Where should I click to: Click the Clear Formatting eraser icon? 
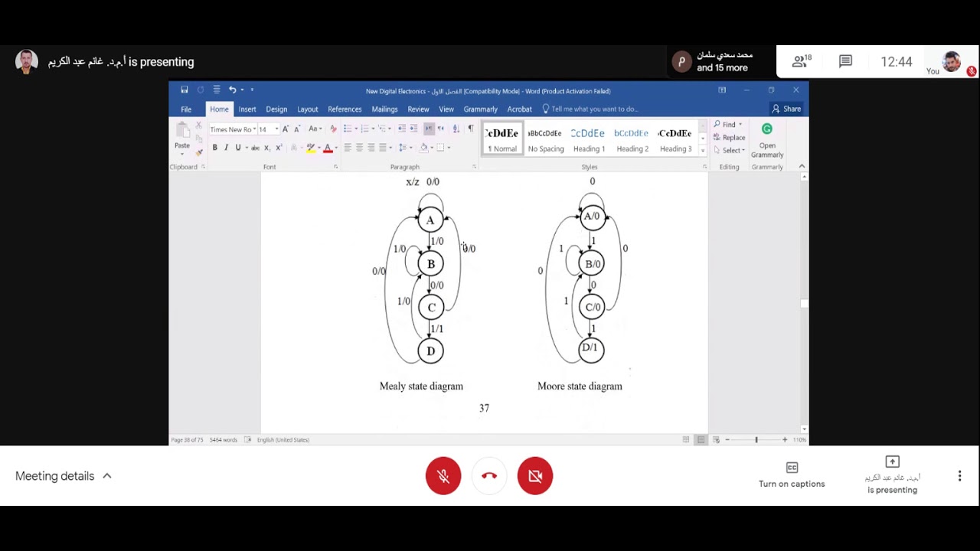[x=333, y=129]
